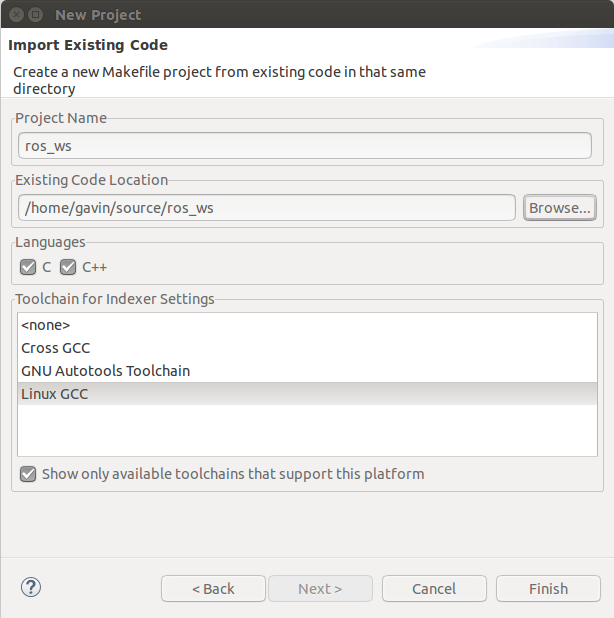
Task: Focus the Project Name text field
Action: pos(305,145)
